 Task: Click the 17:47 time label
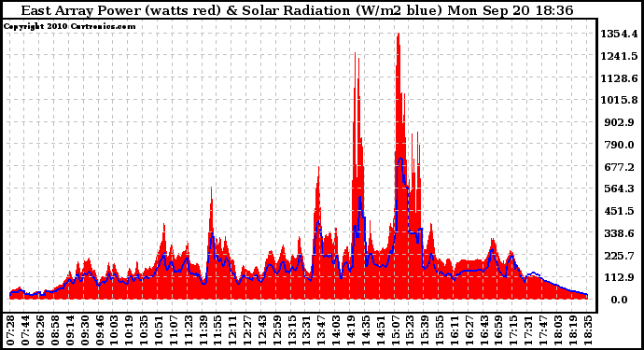coord(543,330)
